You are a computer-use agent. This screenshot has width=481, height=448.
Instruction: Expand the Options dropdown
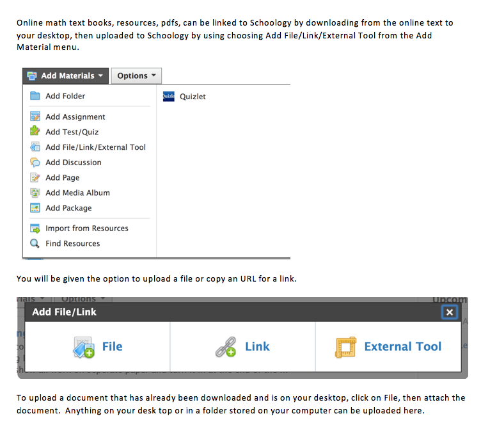[136, 76]
